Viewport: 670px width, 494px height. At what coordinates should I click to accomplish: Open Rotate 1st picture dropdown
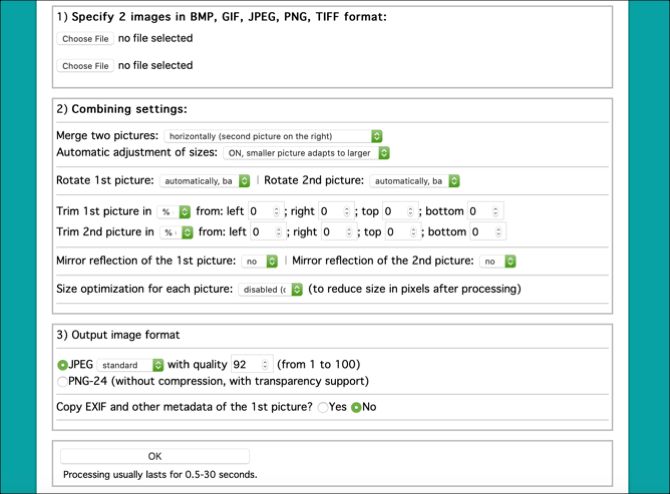[204, 181]
